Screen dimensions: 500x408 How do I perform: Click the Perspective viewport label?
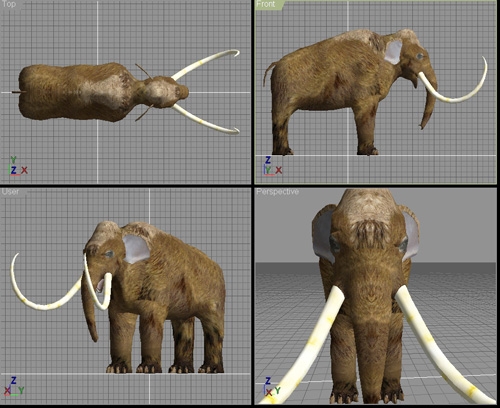click(x=277, y=192)
